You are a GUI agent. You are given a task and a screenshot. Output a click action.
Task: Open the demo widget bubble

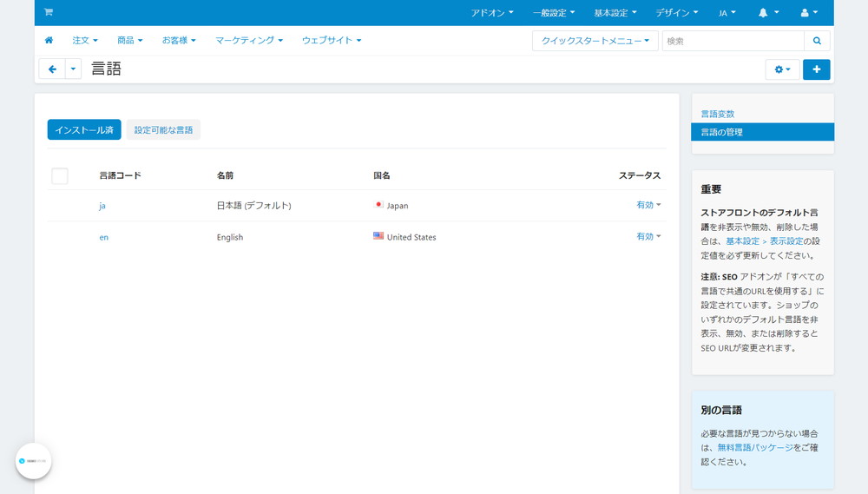click(33, 461)
